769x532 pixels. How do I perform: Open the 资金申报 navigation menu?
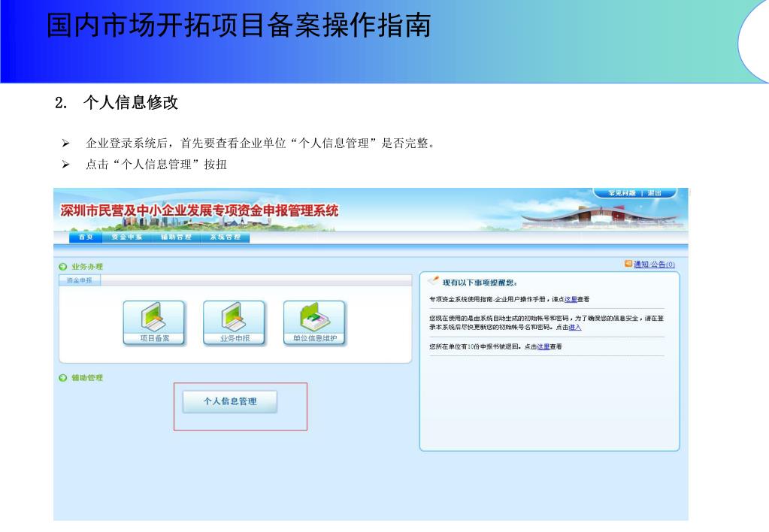[126, 237]
